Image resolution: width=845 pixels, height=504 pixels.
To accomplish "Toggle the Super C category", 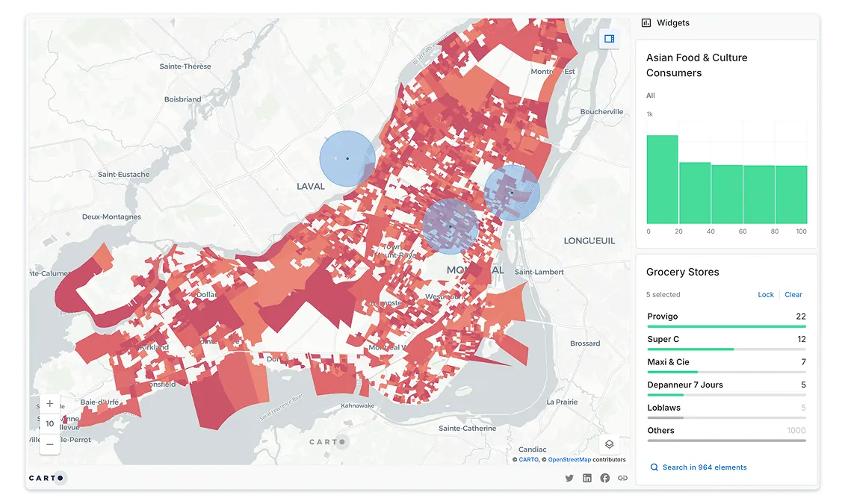I will (725, 340).
